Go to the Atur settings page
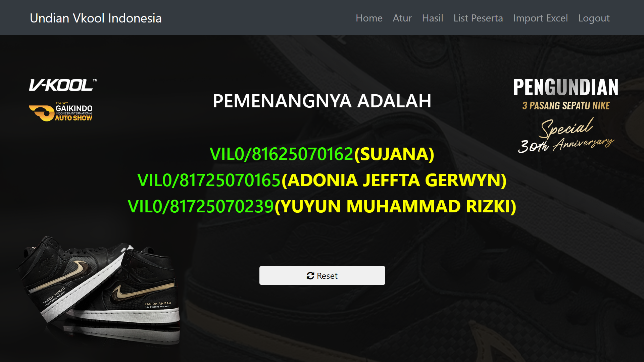 (x=402, y=18)
